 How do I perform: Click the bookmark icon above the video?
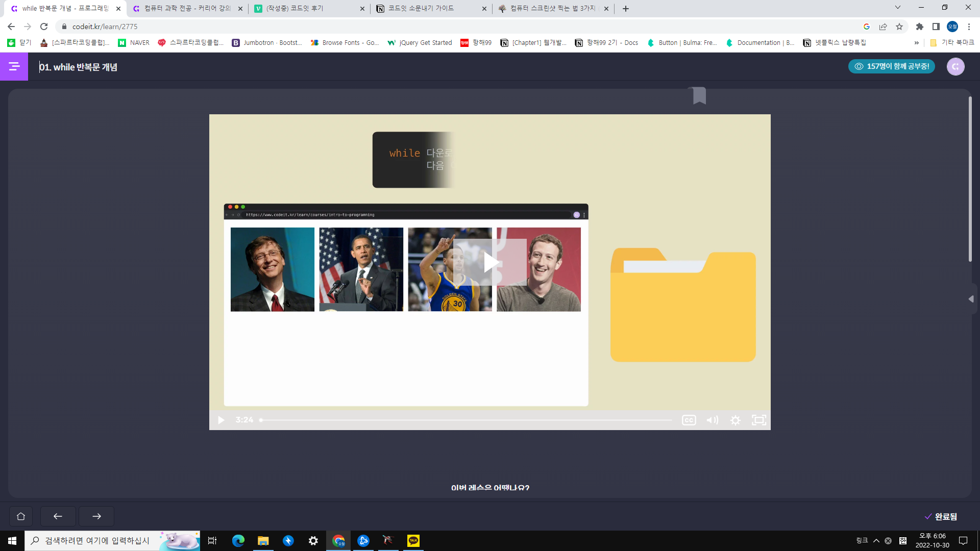point(699,95)
